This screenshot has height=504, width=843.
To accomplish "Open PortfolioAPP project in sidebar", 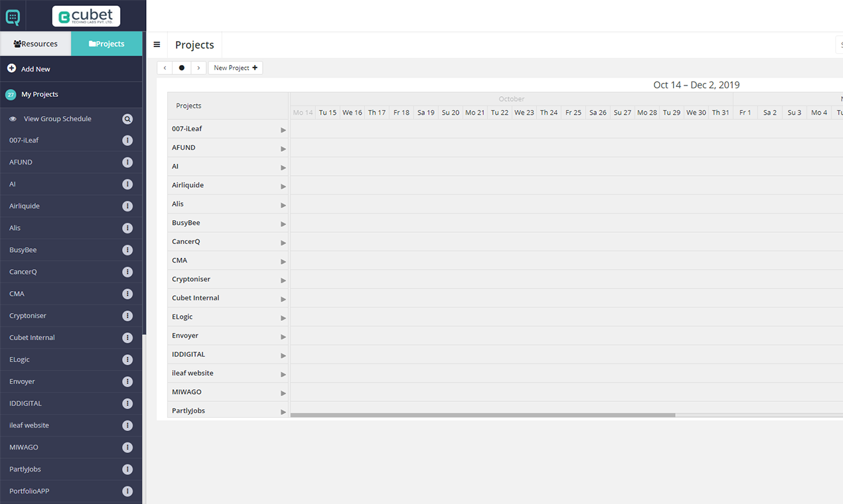I will (x=29, y=491).
